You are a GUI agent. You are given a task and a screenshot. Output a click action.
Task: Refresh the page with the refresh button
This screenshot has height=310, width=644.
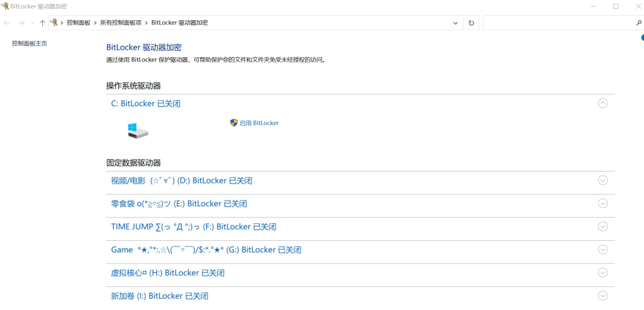pos(471,23)
